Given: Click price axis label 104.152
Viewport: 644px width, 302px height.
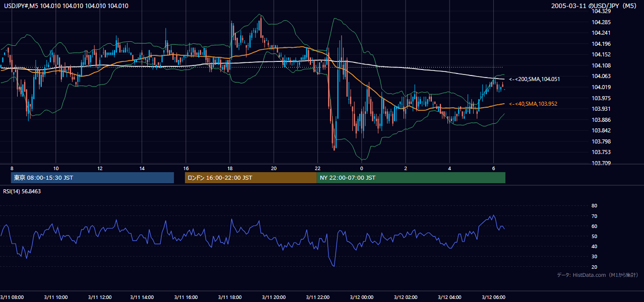Looking at the screenshot, I should pyautogui.click(x=601, y=54).
